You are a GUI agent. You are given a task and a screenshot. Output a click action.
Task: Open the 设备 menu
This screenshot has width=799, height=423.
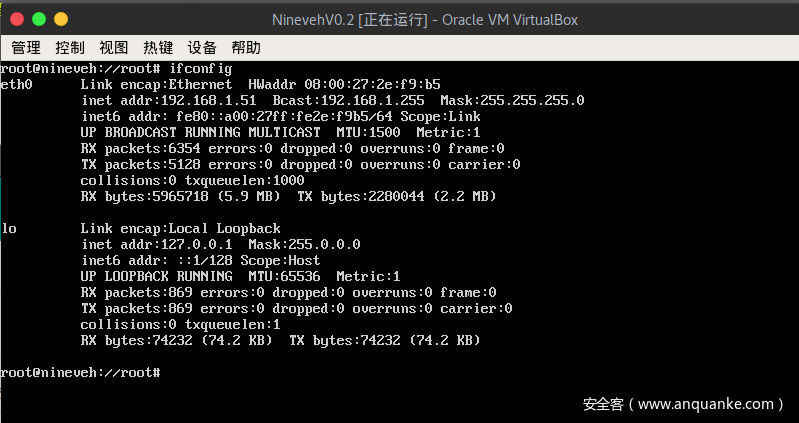202,47
